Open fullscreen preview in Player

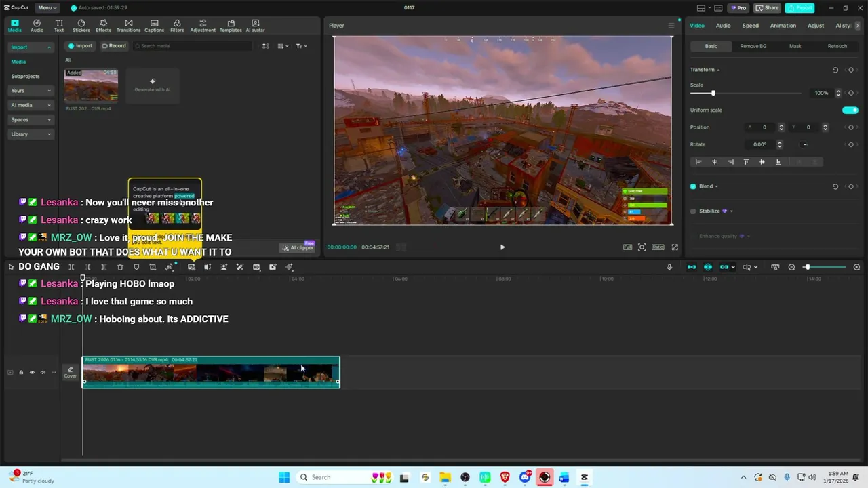coord(675,247)
